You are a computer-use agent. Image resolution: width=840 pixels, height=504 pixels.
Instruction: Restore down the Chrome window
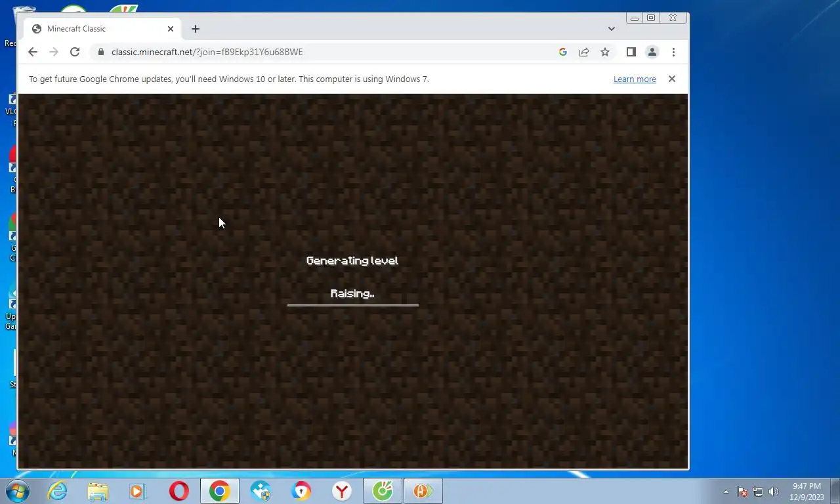point(651,18)
